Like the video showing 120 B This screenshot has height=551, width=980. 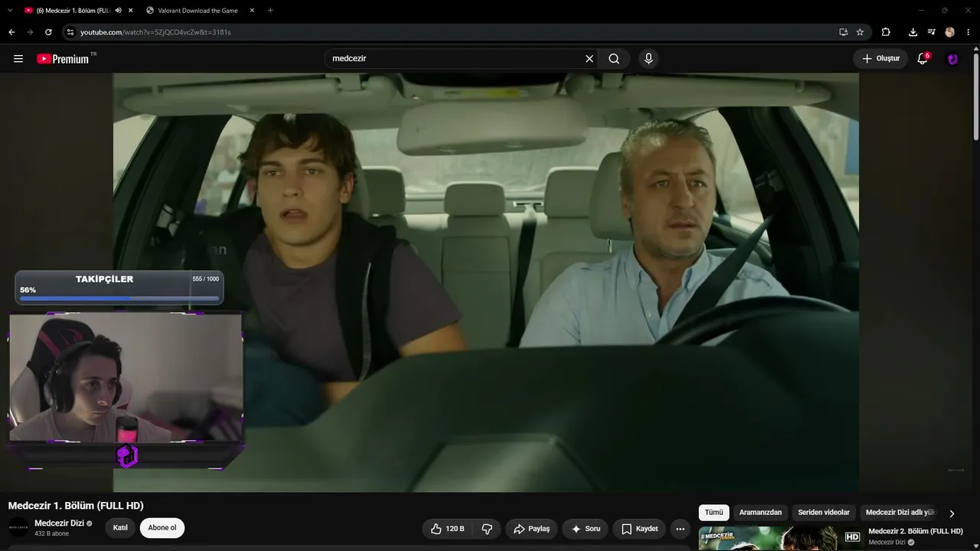(x=447, y=529)
